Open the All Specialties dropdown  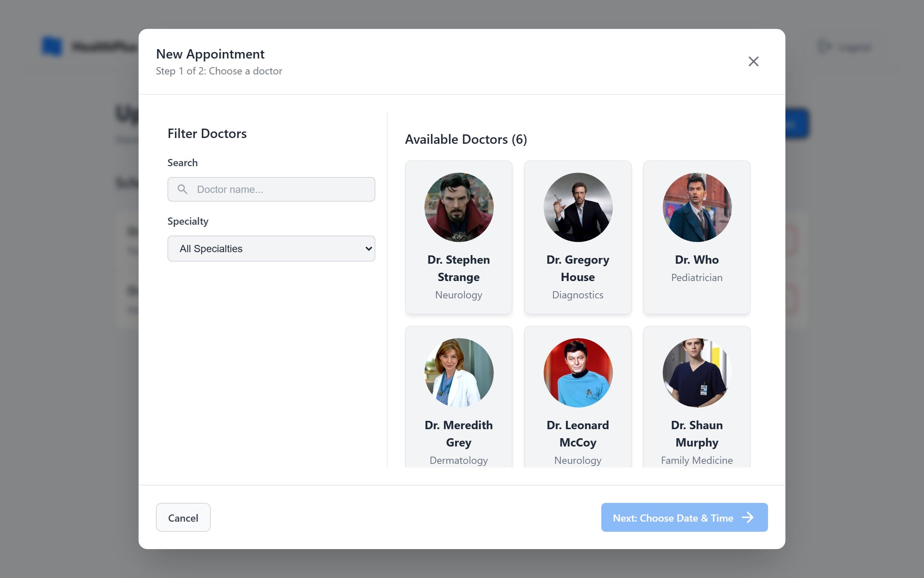coord(271,249)
